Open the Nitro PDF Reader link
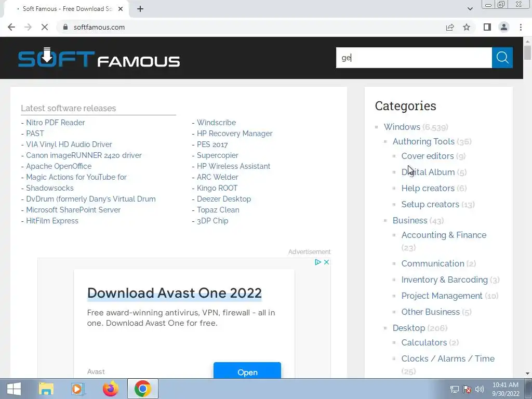 (55, 123)
